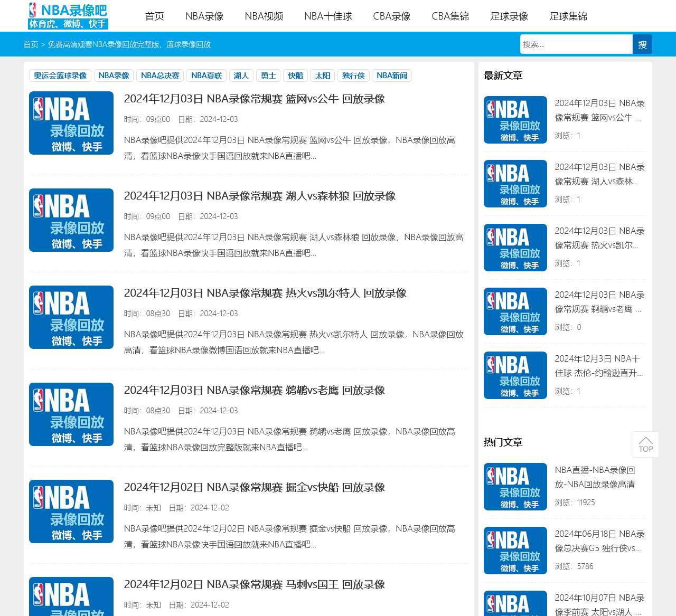Open the CBA录像 navigation menu item

point(392,16)
